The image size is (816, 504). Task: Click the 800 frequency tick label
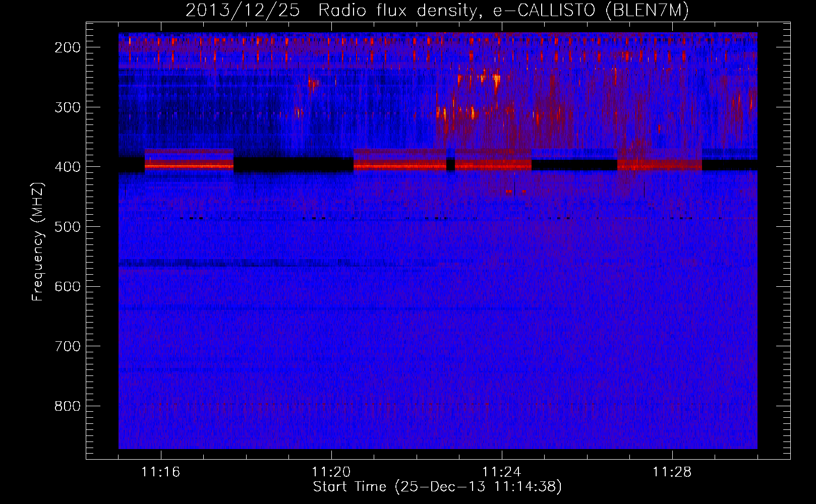click(x=68, y=406)
